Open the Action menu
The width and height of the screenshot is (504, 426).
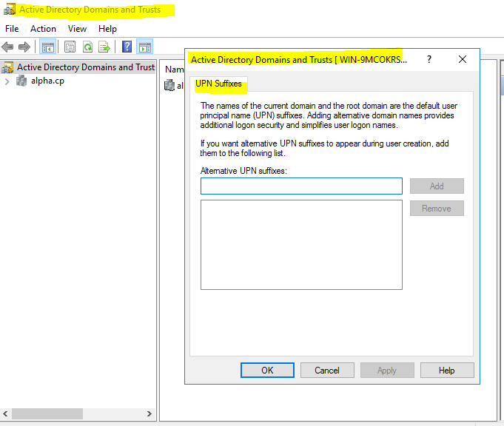click(x=43, y=29)
